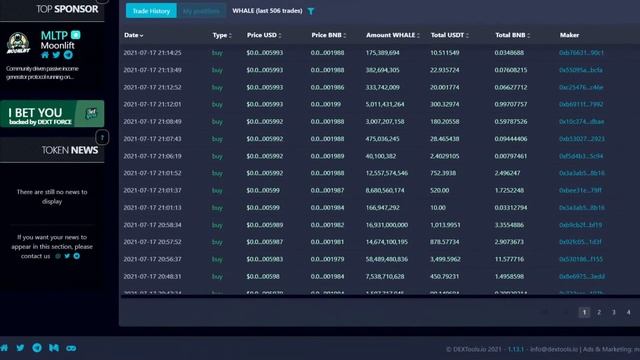
Task: Sort table by Total USDT column
Action: (449, 35)
